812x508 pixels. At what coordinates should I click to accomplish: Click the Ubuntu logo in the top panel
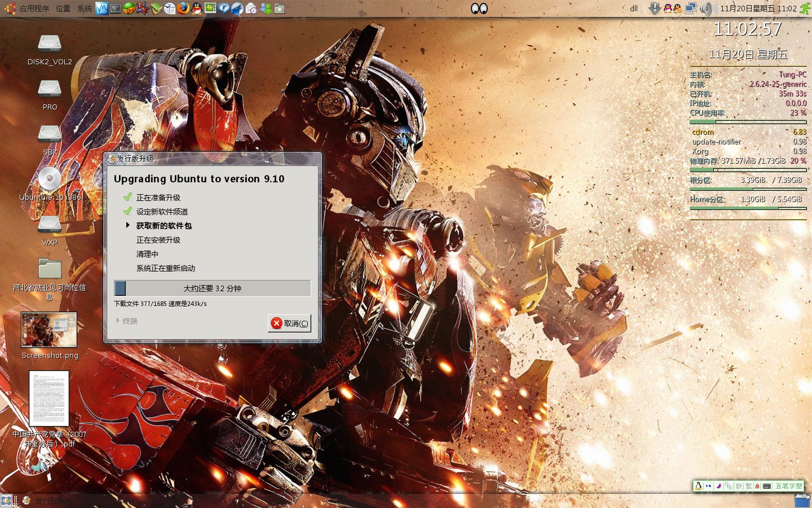click(10, 8)
